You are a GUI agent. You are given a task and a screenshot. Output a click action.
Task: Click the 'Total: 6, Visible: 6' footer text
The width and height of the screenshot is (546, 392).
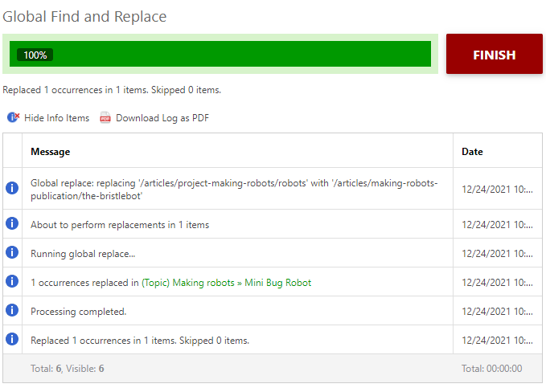coord(68,369)
